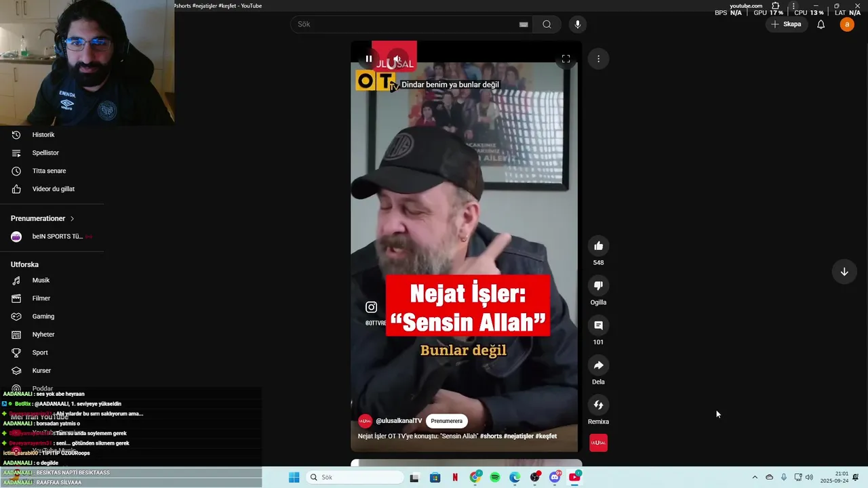
Task: Open the clock showing 21:01
Action: pos(833,477)
